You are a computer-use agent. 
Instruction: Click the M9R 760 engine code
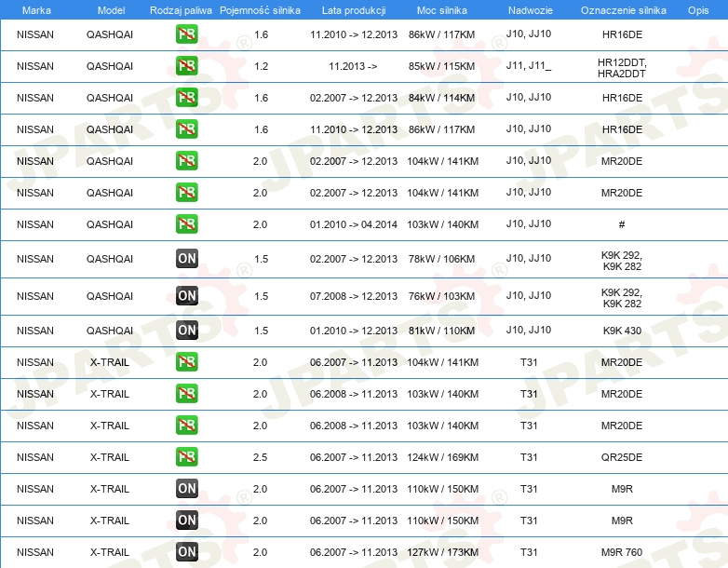(x=622, y=552)
